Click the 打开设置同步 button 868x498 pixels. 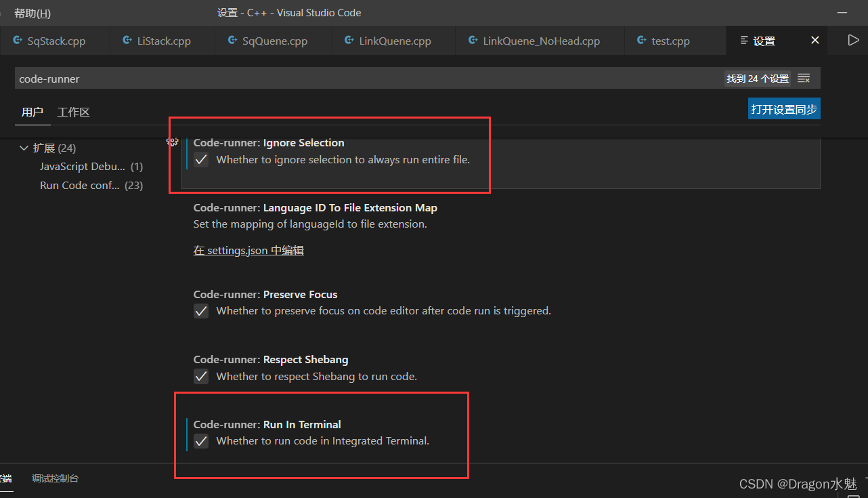[784, 109]
